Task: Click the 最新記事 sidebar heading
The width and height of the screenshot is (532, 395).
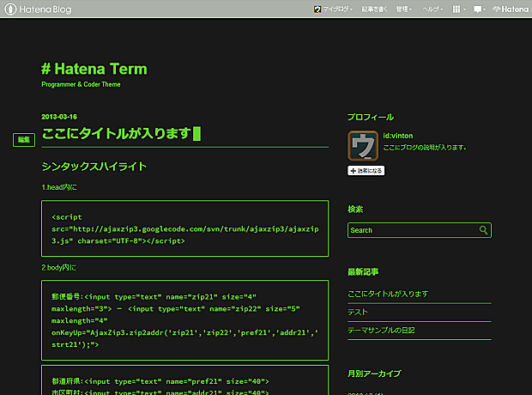Action: click(363, 271)
